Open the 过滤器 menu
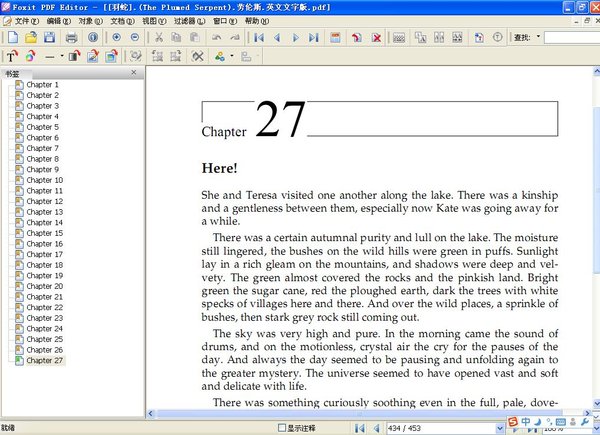Screen dimensions: 600x435 tap(189, 21)
